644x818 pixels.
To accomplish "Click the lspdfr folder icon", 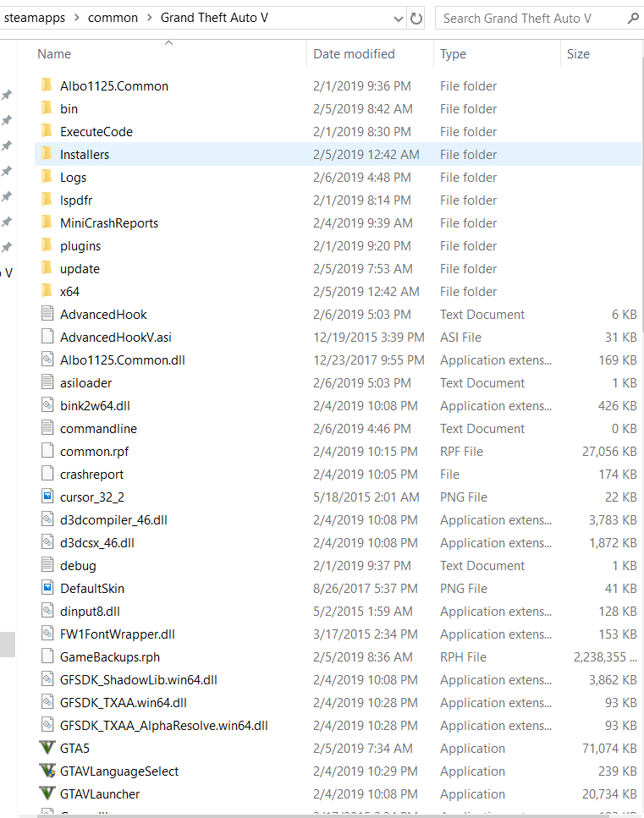I will coord(47,200).
